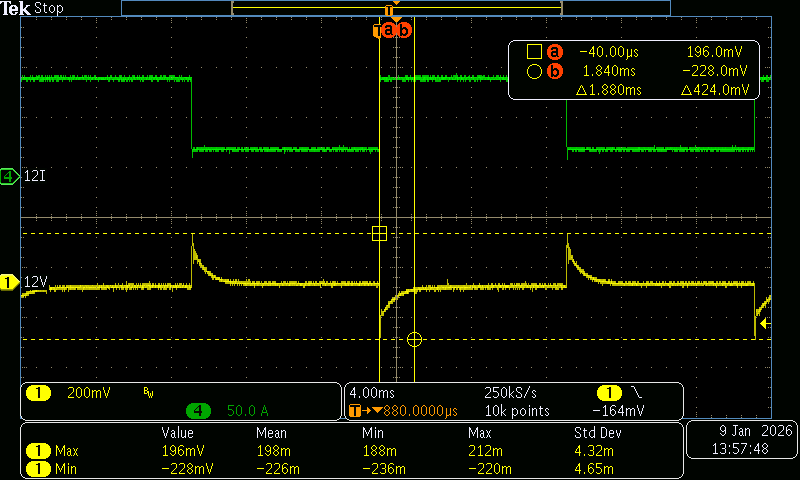The width and height of the screenshot is (800, 480).
Task: Click the cursor 'b' marker above graticule
Action: [404, 30]
